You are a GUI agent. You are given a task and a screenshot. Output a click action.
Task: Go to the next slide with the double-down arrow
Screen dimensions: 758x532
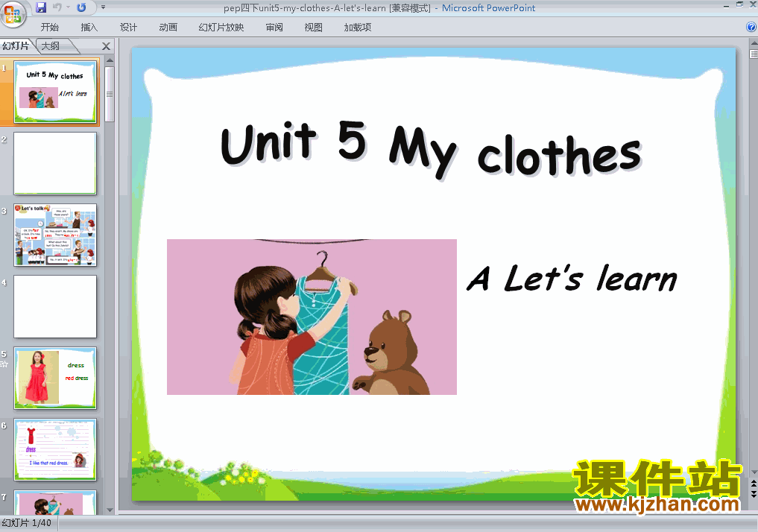pos(754,493)
